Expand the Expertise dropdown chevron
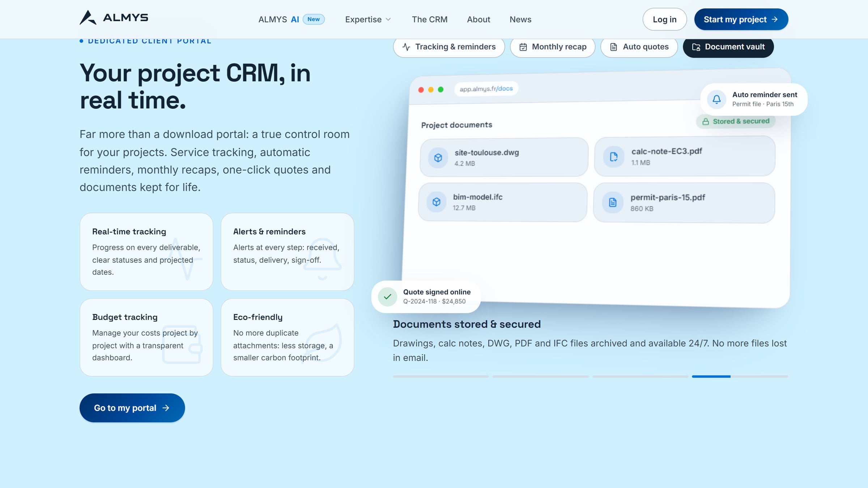Screen dimensions: 868x488 pos(388,20)
